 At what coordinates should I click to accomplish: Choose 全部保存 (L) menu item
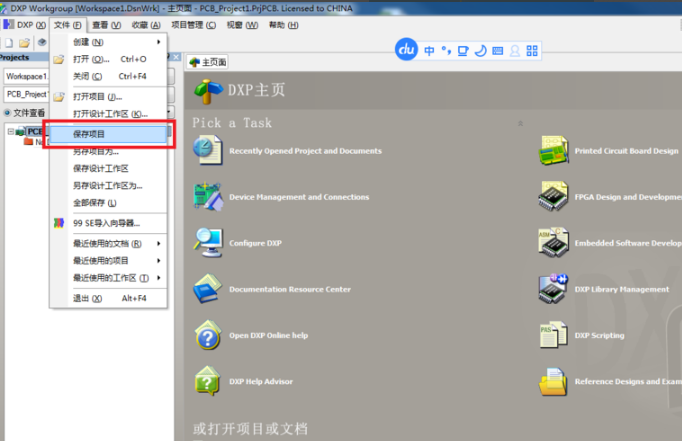(x=108, y=203)
